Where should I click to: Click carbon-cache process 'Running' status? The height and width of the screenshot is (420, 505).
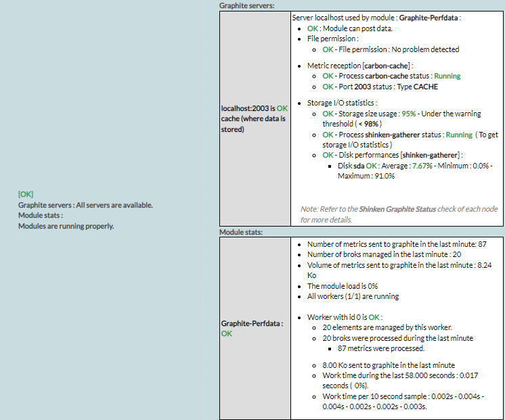click(x=447, y=76)
